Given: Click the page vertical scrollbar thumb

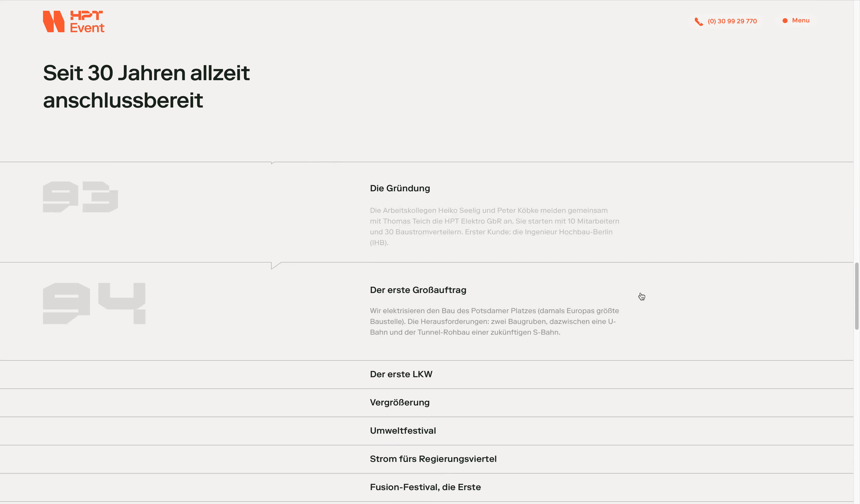Looking at the screenshot, I should click(x=856, y=296).
